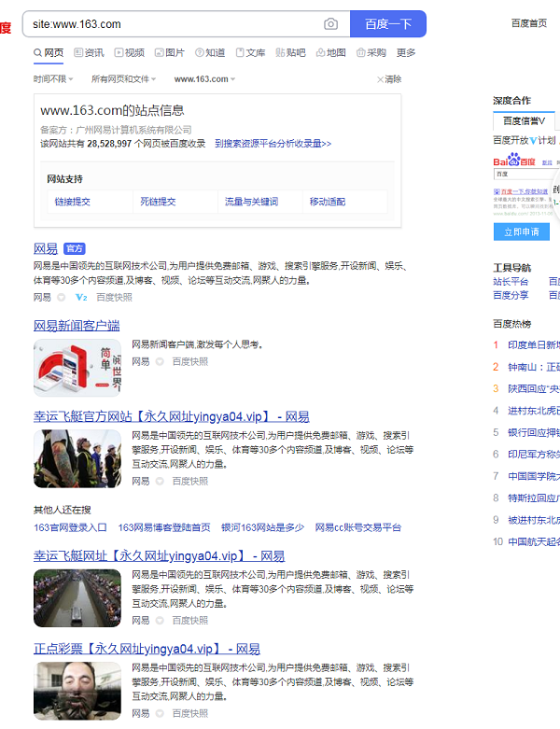Click the 官方 badge next to 网易

point(75,248)
